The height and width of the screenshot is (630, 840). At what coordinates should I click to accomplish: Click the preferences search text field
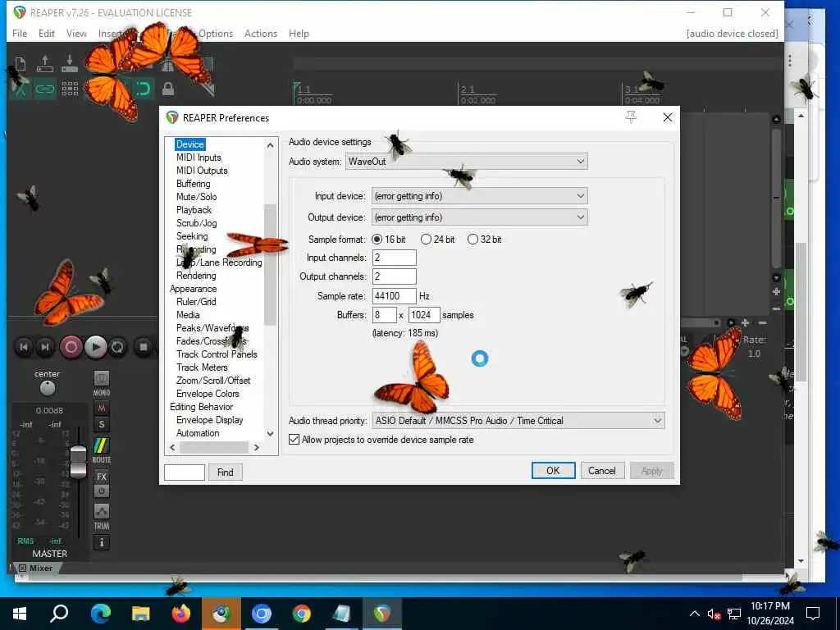click(x=185, y=472)
